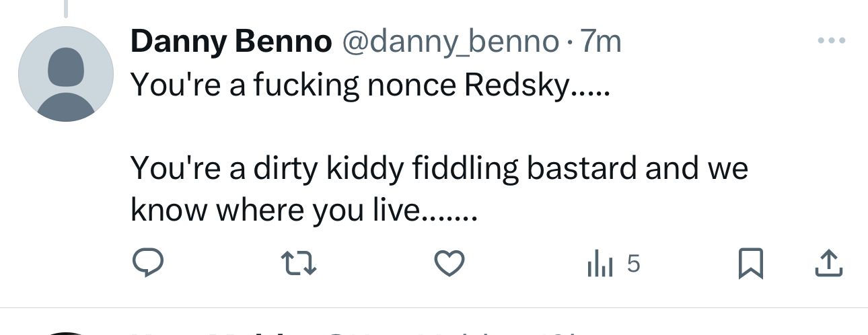Click the thread connector line above the avatar

point(65,8)
